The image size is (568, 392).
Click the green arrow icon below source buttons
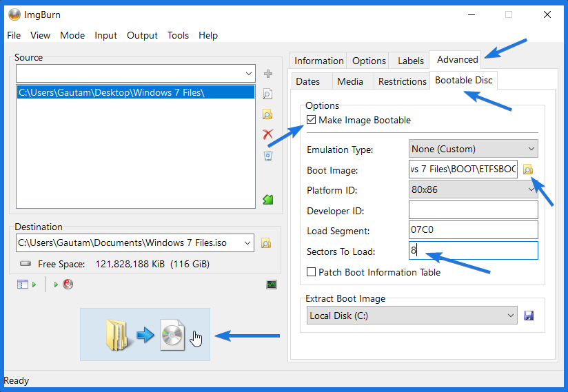tap(268, 199)
